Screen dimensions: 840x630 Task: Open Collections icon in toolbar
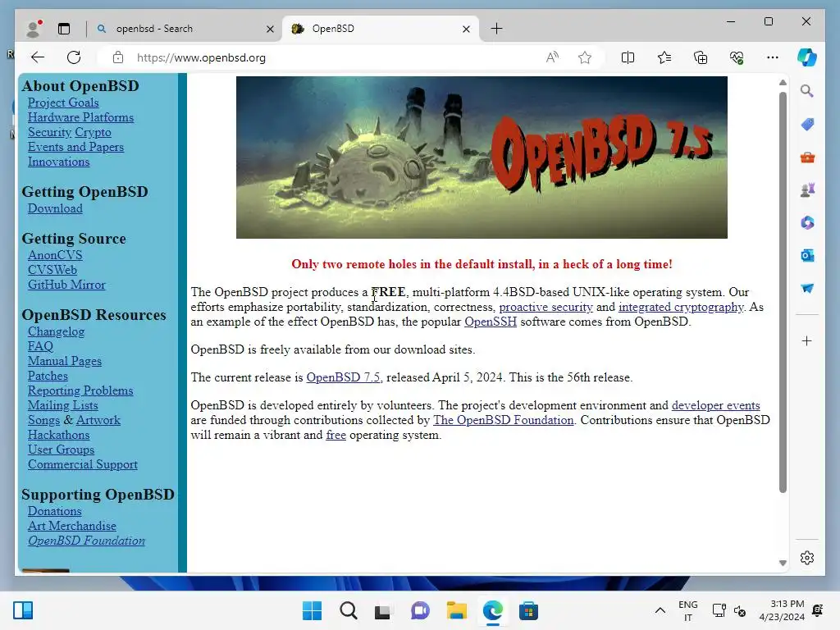point(701,57)
